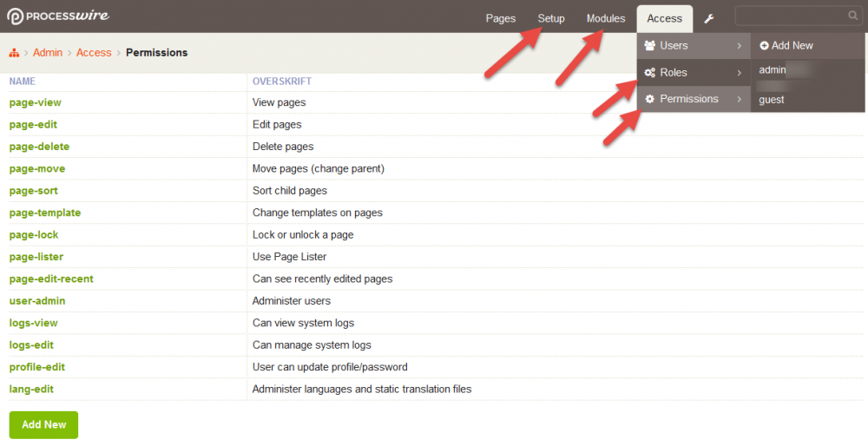Expand the Roles submenu chevron

click(x=740, y=73)
